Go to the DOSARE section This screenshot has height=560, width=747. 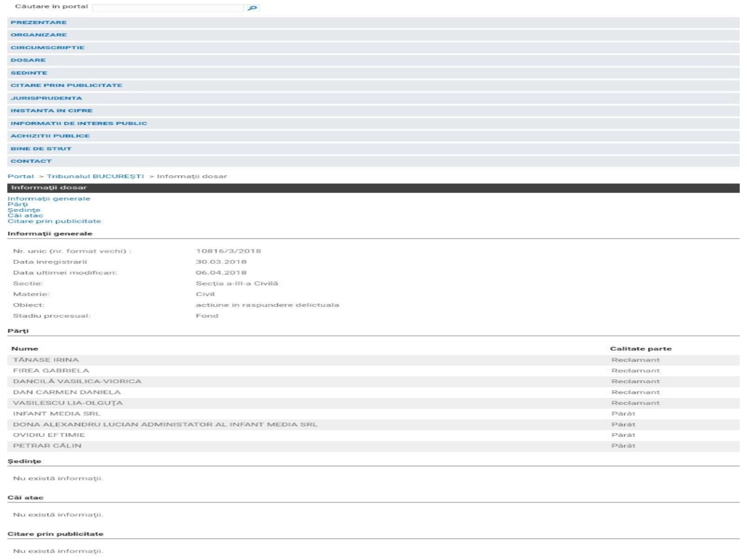(28, 60)
